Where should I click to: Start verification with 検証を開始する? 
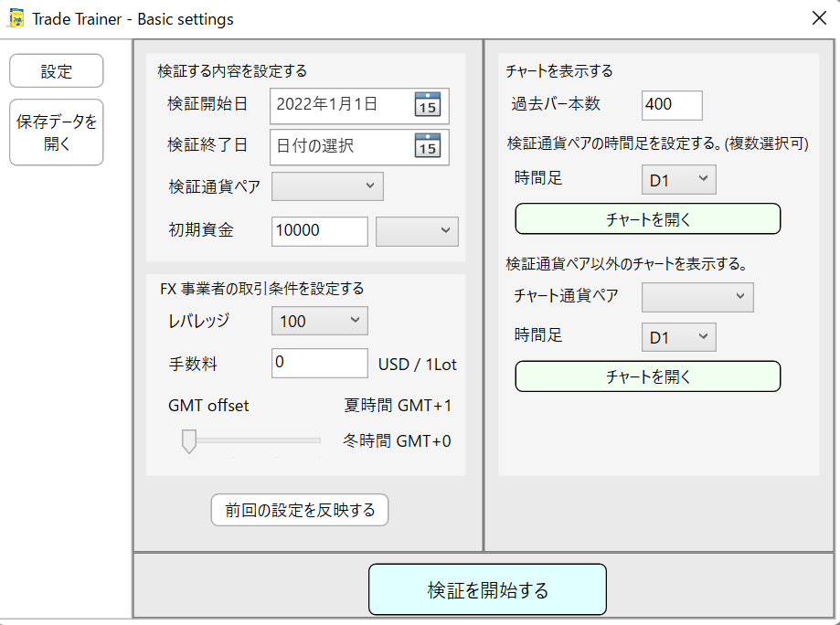(x=487, y=589)
